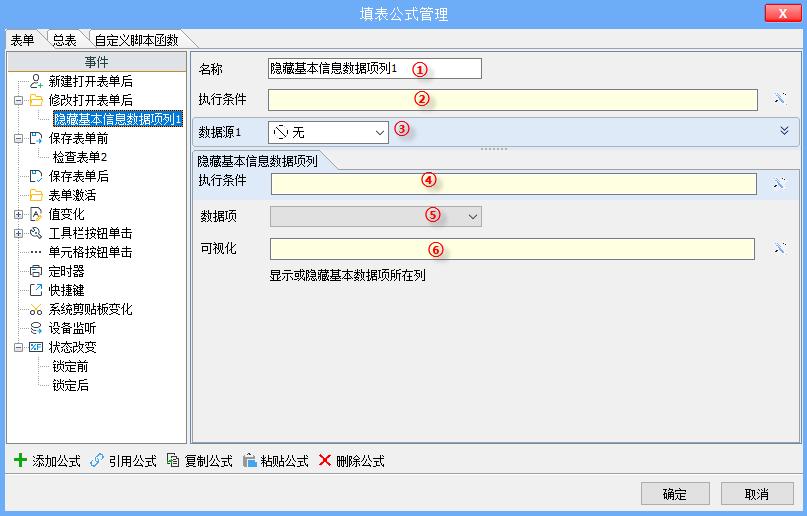Click the 事件 column header
This screenshot has height=516, width=807.
click(97, 62)
